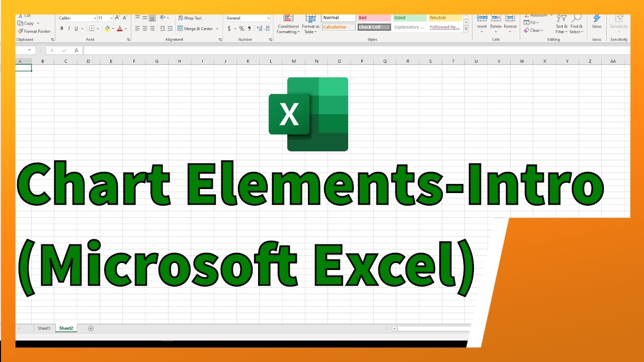
Task: Apply bold formatting with the B button
Action: point(62,29)
